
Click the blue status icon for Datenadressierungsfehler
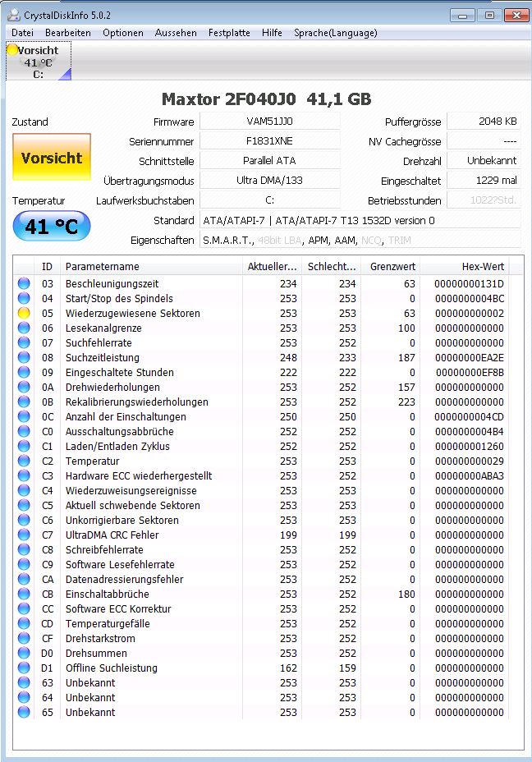(x=24, y=579)
